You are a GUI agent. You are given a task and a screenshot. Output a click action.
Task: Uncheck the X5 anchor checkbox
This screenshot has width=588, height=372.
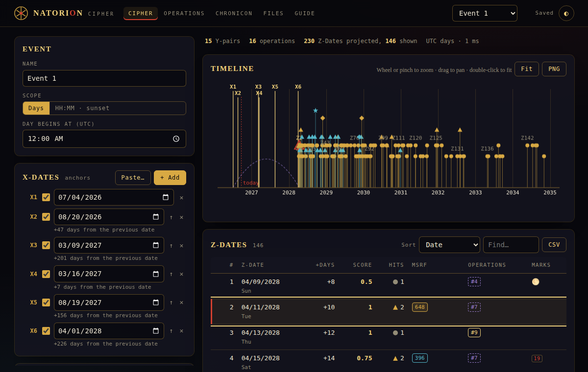coord(46,302)
